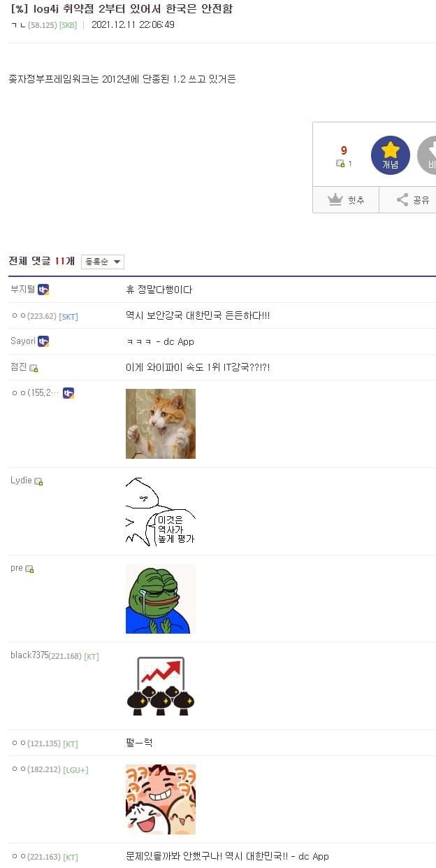
Task: Open the 공유 share icon
Action: coord(402,200)
